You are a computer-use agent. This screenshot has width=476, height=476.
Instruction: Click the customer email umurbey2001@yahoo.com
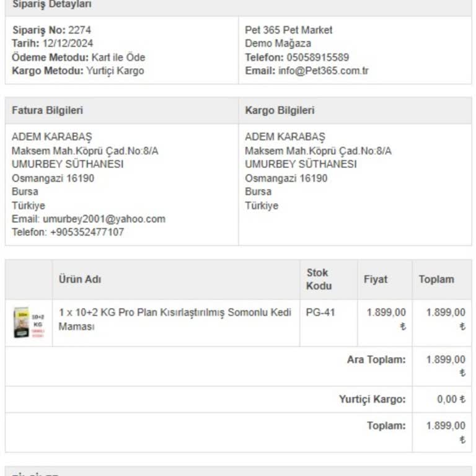pos(104,219)
